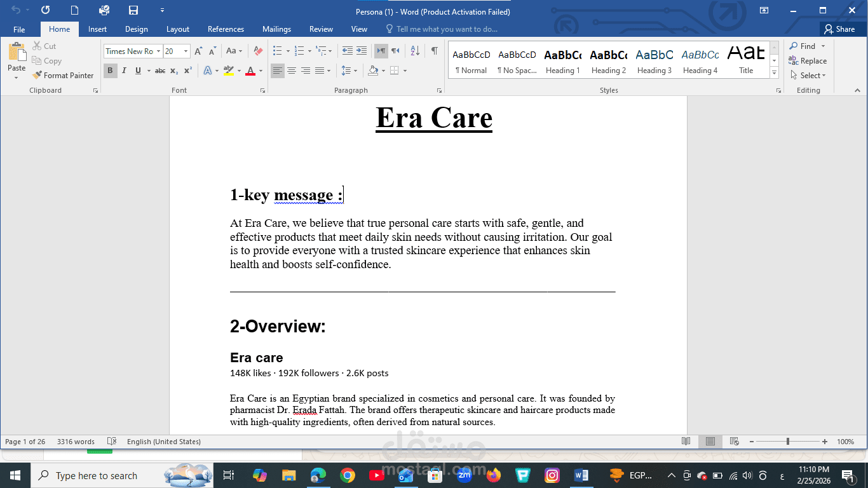Viewport: 868px width, 488px height.
Task: Expand the Bullets list dropdown arrow
Action: [x=288, y=51]
